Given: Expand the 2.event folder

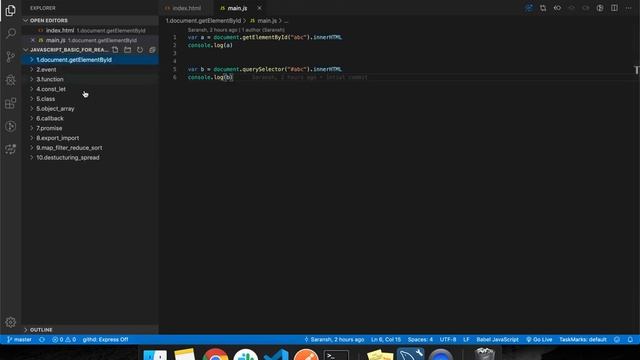Looking at the screenshot, I should 90,69.
